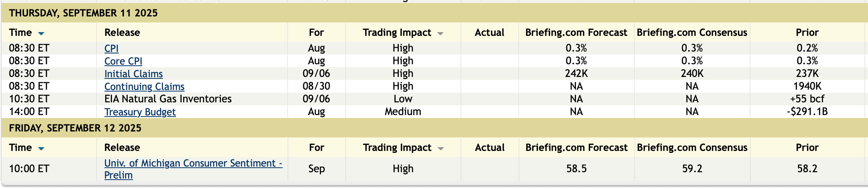Click the Thursday Briefing.com Consensus header
This screenshot has height=189, width=868.
pos(692,32)
